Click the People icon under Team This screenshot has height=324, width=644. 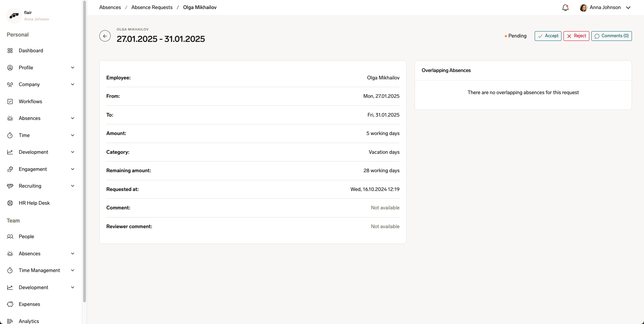click(10, 237)
